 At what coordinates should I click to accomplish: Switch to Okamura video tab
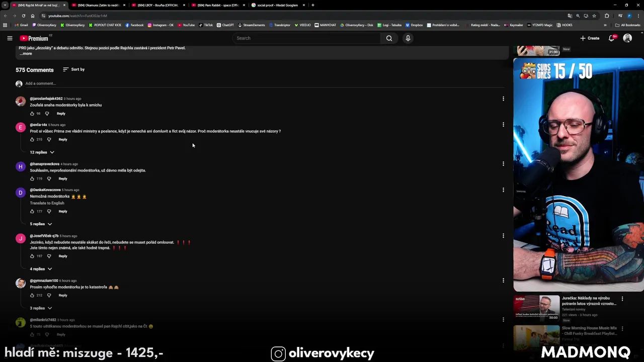(x=98, y=5)
